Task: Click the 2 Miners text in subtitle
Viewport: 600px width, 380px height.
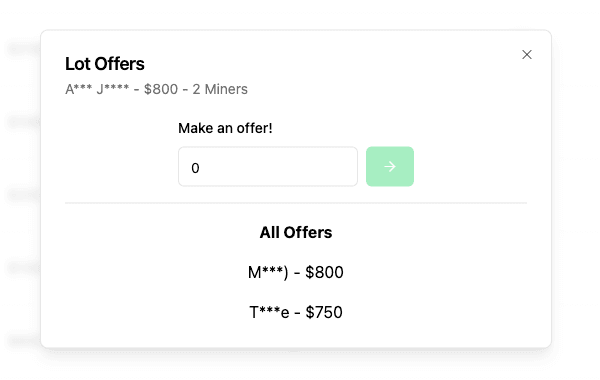Action: 220,89
